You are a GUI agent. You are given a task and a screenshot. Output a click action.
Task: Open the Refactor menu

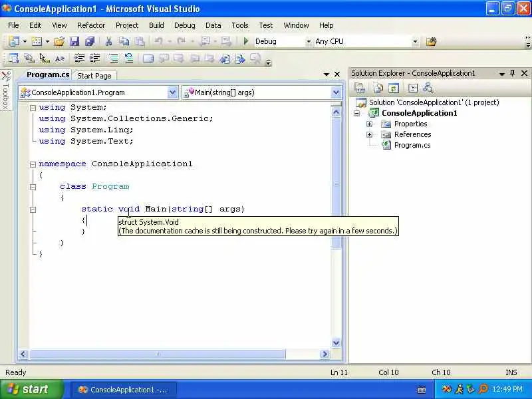click(x=91, y=25)
